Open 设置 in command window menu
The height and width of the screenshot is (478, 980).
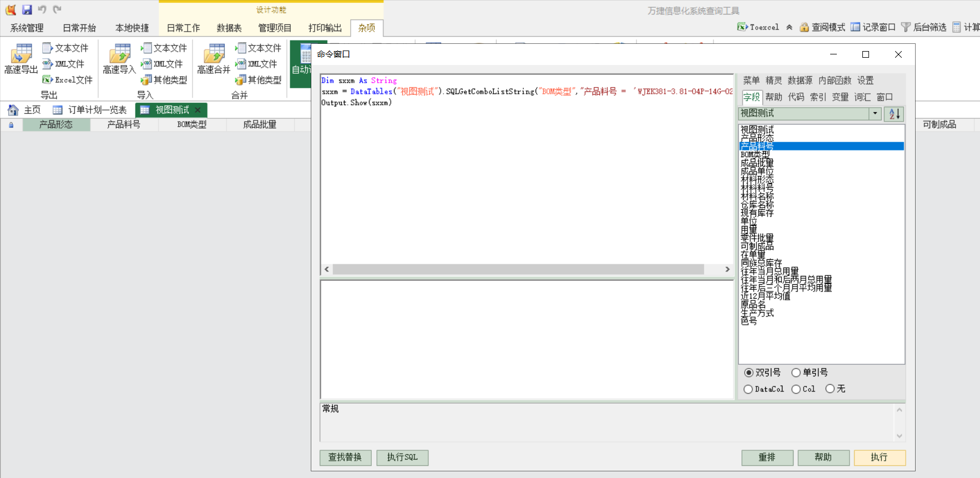tap(865, 80)
